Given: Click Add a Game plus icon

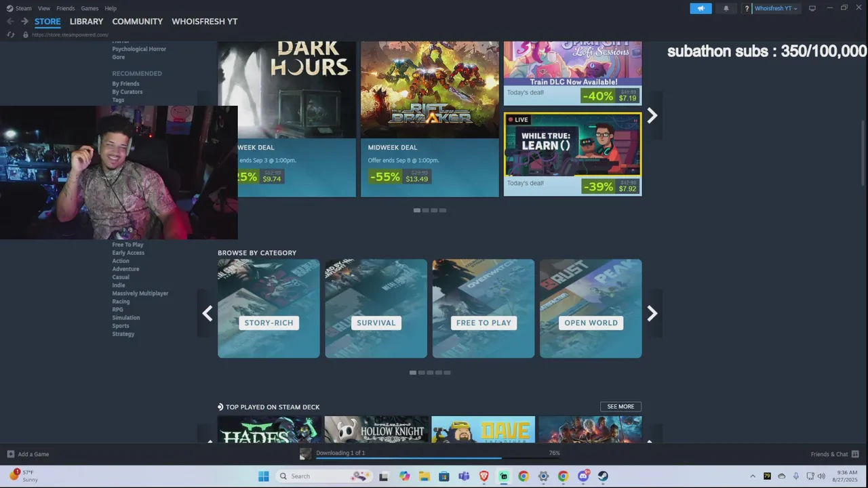Looking at the screenshot, I should point(11,454).
